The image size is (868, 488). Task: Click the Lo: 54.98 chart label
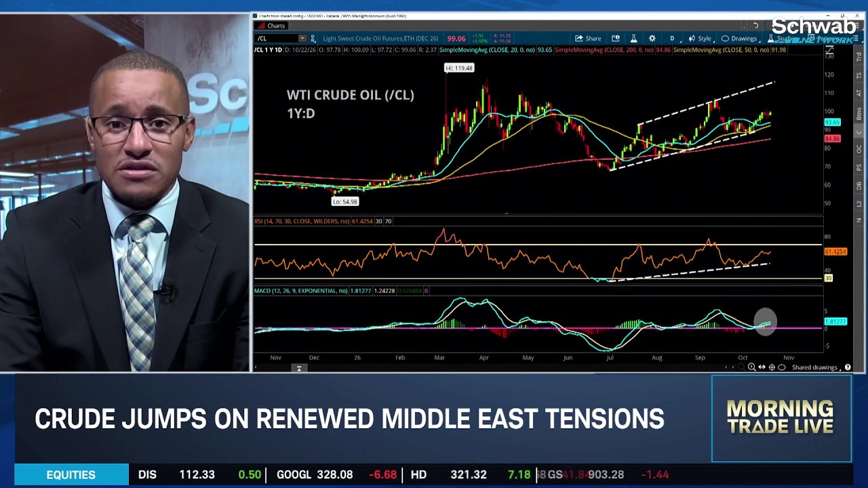click(345, 201)
